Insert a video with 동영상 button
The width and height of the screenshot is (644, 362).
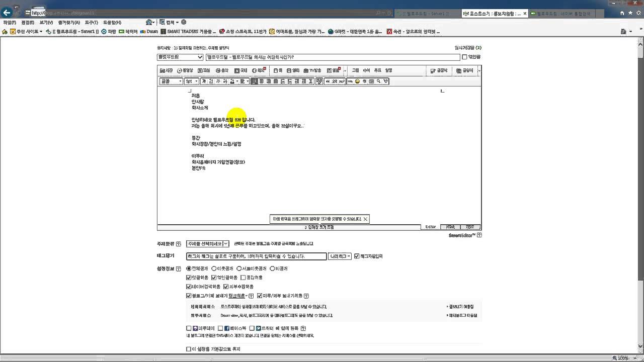[185, 70]
